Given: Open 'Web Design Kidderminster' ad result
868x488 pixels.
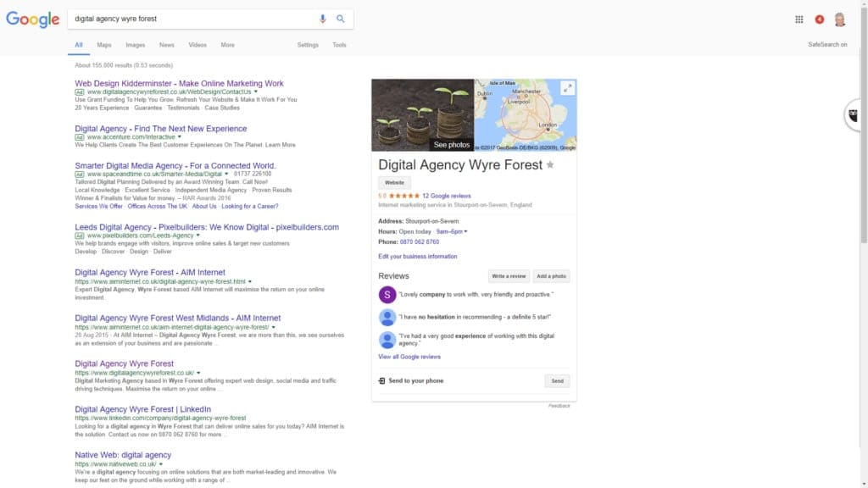Looking at the screenshot, I should 180,83.
